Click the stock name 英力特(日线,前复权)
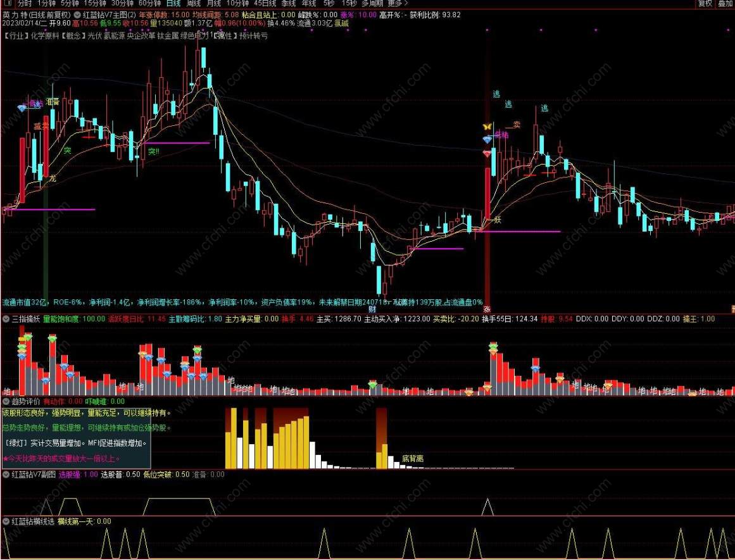 [36, 15]
